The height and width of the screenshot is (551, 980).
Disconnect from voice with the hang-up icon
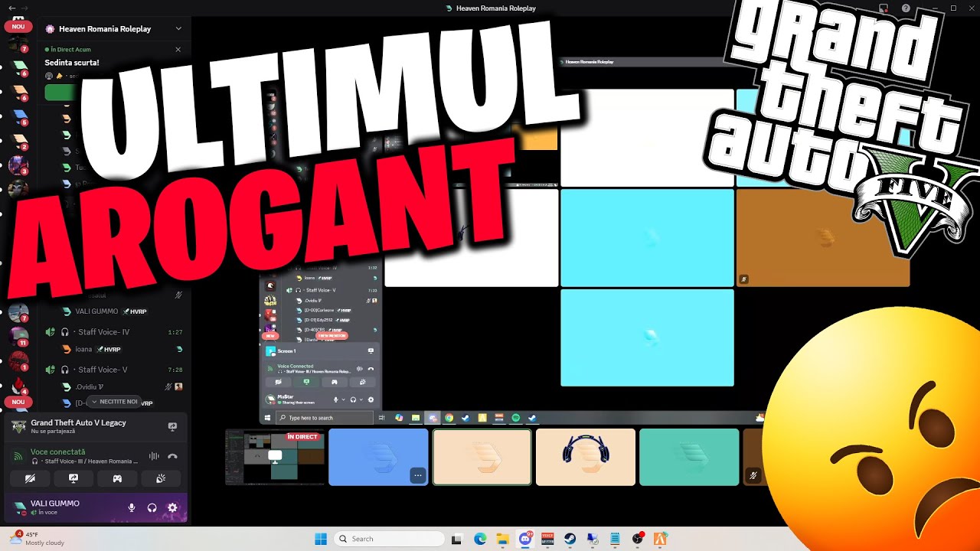click(173, 456)
